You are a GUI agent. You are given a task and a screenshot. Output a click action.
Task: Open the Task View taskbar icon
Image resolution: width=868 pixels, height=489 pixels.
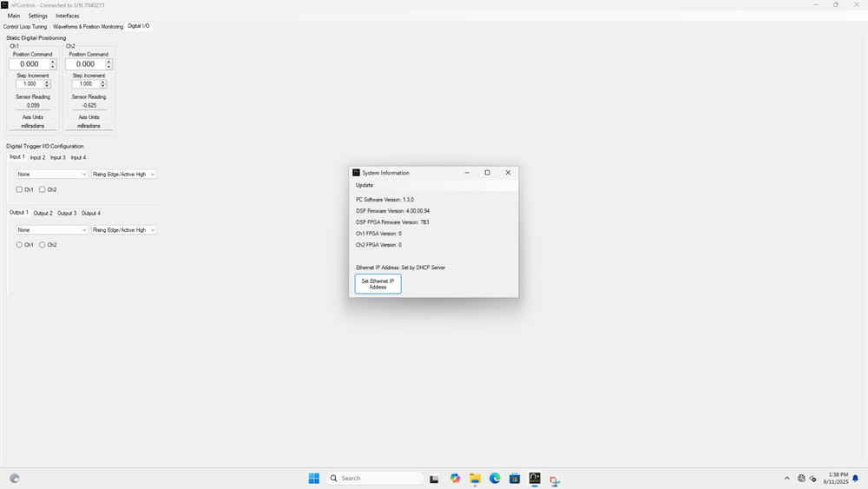[435, 479]
